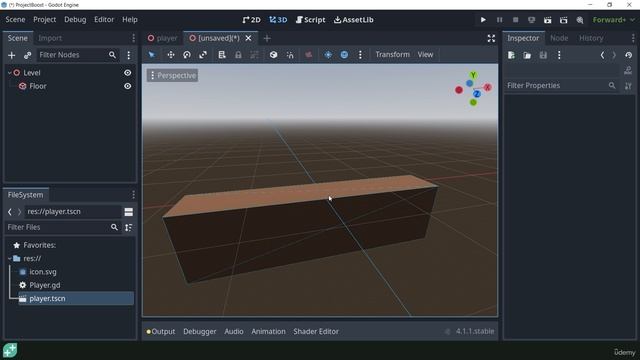This screenshot has width=640, height=360.
Task: Enable movie maker mode icon
Action: point(580,20)
